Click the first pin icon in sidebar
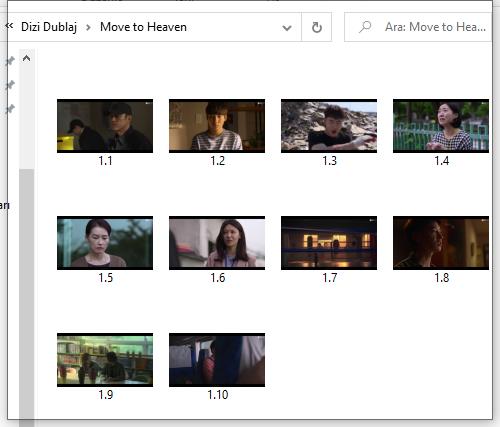Screen dimensions: 500x427 pos(10,61)
